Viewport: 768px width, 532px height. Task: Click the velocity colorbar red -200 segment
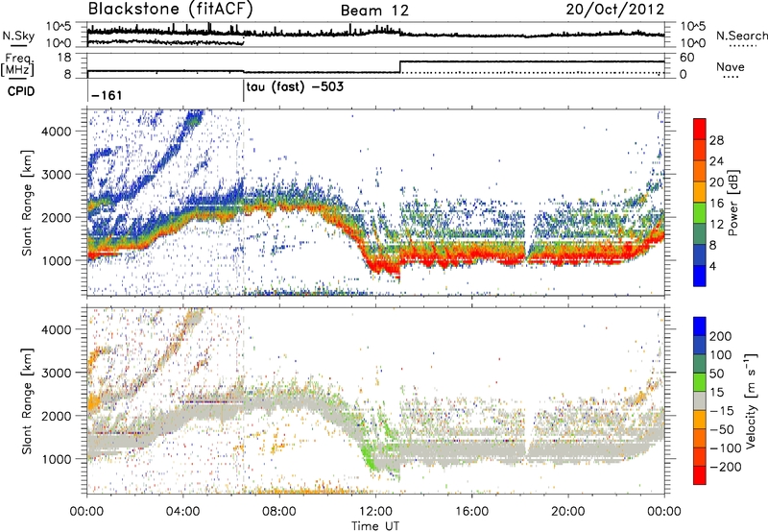[700, 475]
